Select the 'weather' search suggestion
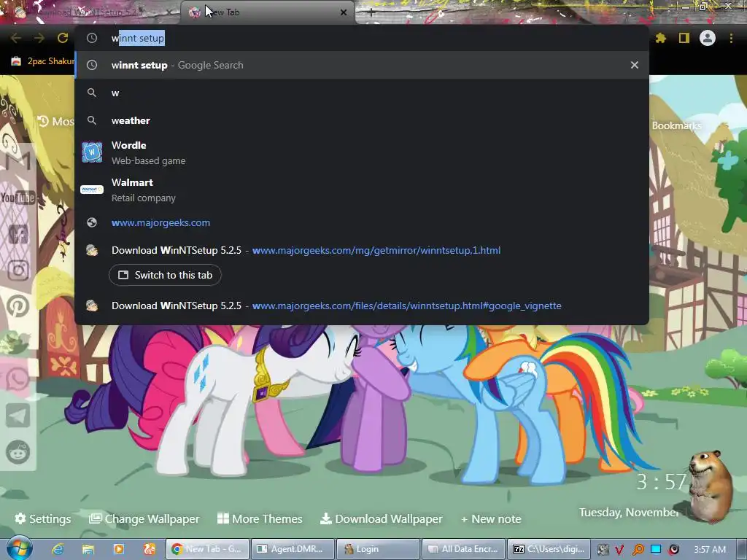Viewport: 747px width, 560px height. (362, 120)
